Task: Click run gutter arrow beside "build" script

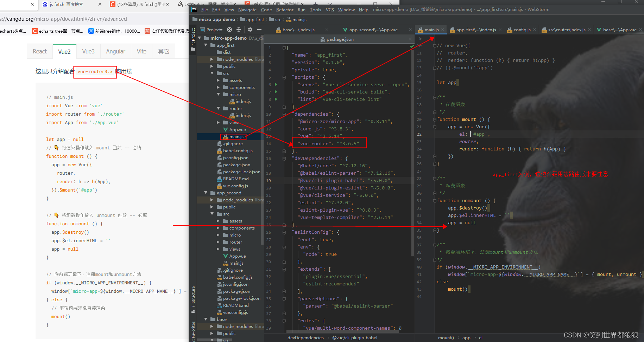Action: click(276, 92)
